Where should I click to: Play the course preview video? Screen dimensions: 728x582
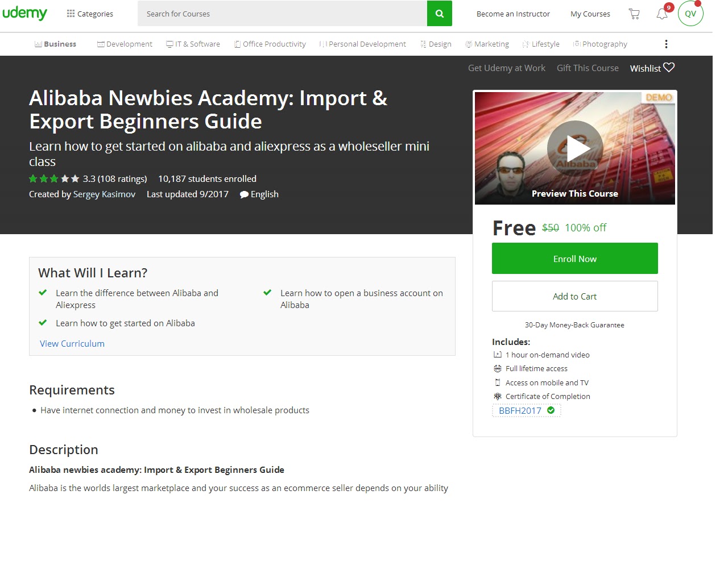pyautogui.click(x=575, y=148)
